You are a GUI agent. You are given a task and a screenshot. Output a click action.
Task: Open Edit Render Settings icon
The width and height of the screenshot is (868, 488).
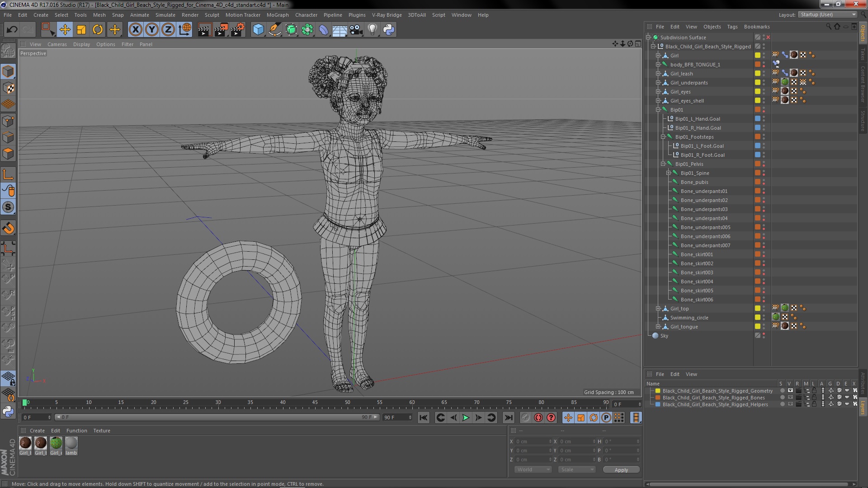pyautogui.click(x=238, y=30)
